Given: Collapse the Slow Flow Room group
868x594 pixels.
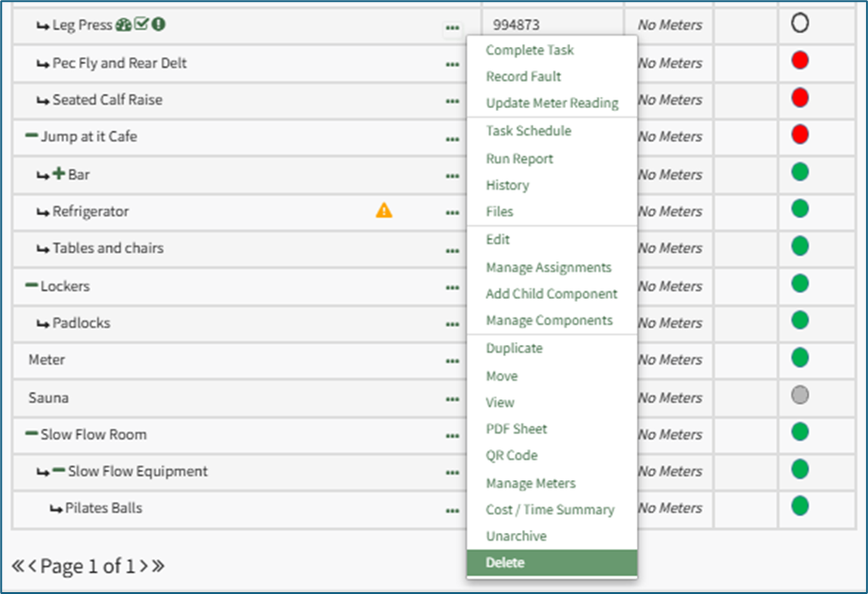Looking at the screenshot, I should pyautogui.click(x=32, y=434).
